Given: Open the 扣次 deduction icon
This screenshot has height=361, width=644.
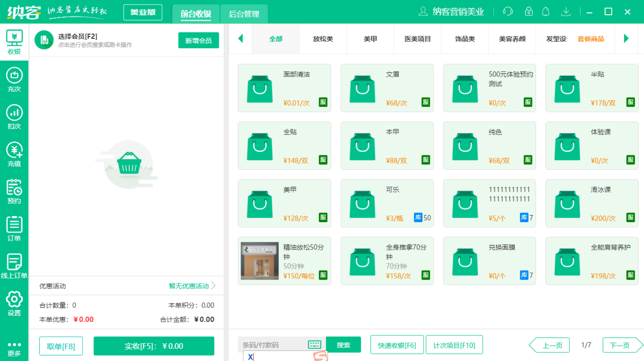Looking at the screenshot, I should [14, 116].
